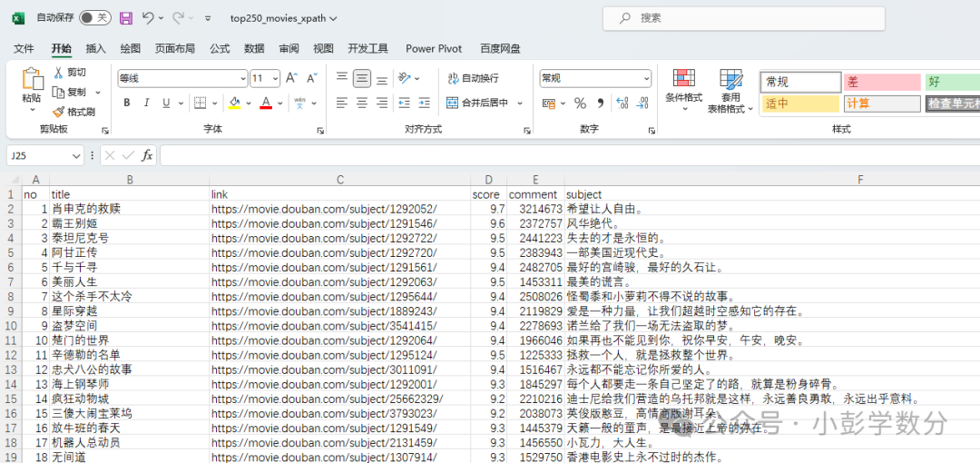Viewport: 980px width, 463px height.
Task: Open the 常规 number format dropdown
Action: (x=647, y=79)
